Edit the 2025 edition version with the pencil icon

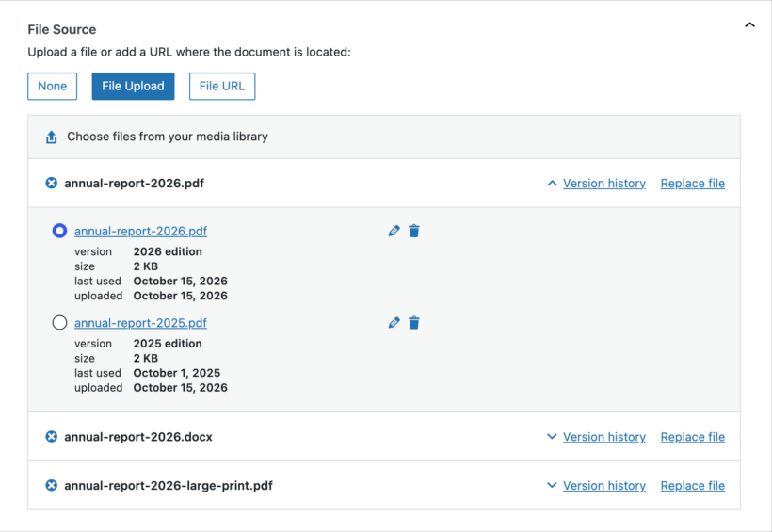coord(394,323)
